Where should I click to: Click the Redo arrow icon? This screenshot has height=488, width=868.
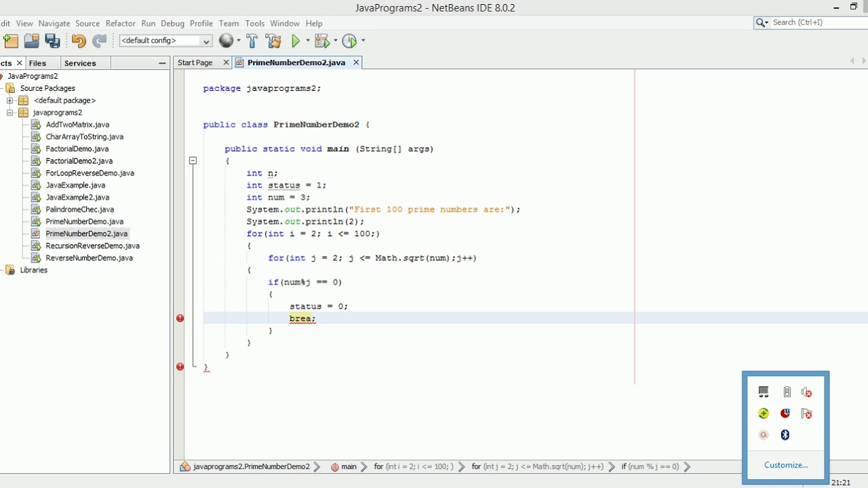tap(100, 41)
